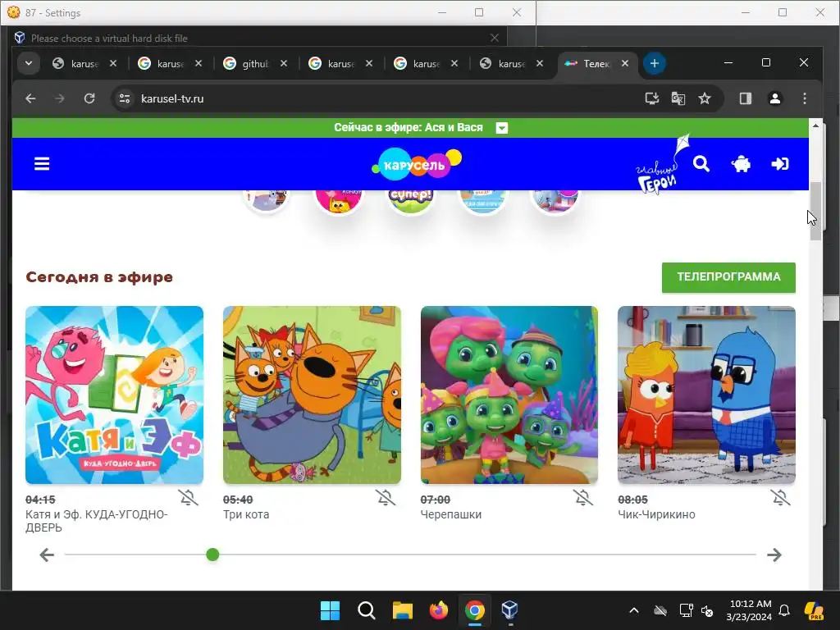Click the Chrome back button

point(30,98)
